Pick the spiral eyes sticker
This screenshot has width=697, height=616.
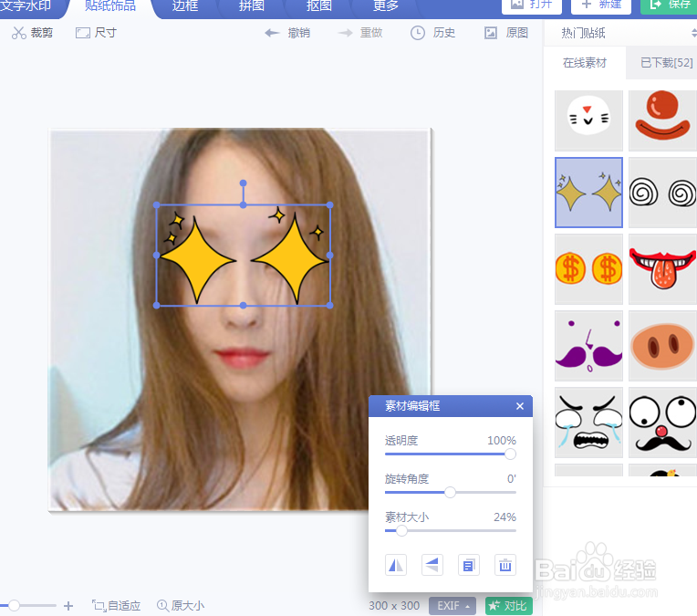click(x=662, y=193)
